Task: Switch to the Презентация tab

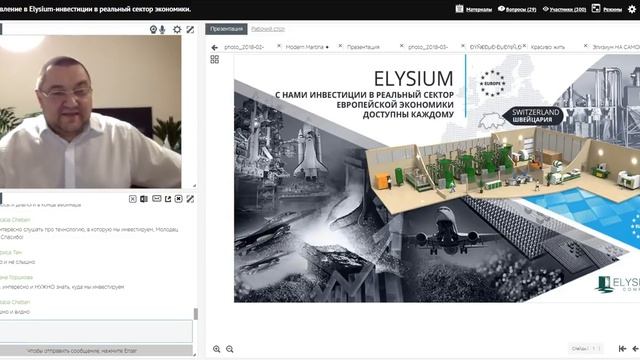Action: pos(226,29)
